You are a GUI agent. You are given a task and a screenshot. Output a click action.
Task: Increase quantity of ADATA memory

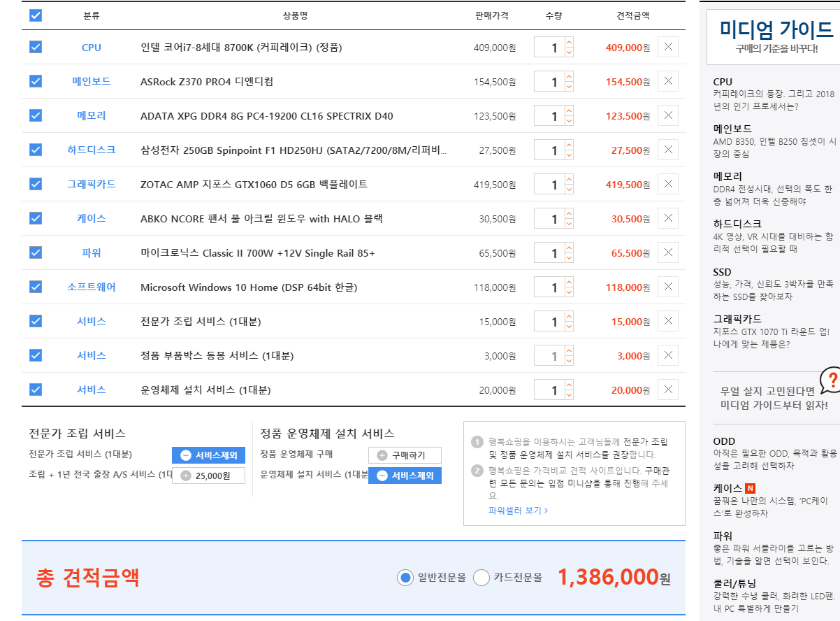tap(569, 111)
